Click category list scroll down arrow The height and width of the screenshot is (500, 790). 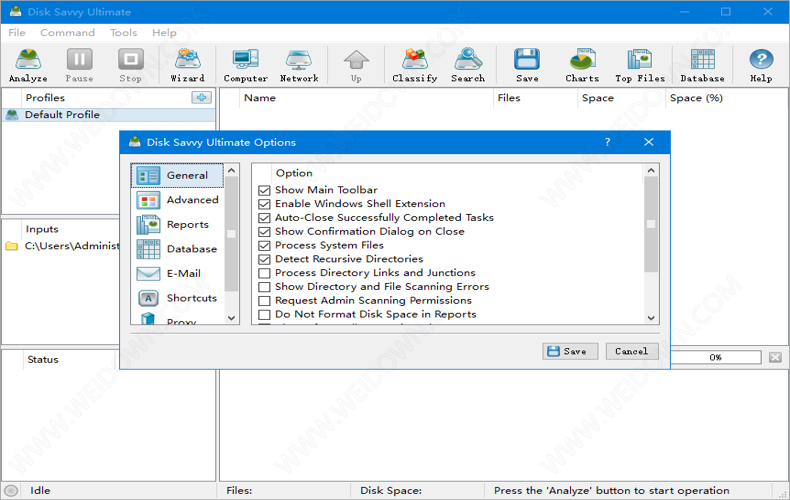tap(231, 318)
